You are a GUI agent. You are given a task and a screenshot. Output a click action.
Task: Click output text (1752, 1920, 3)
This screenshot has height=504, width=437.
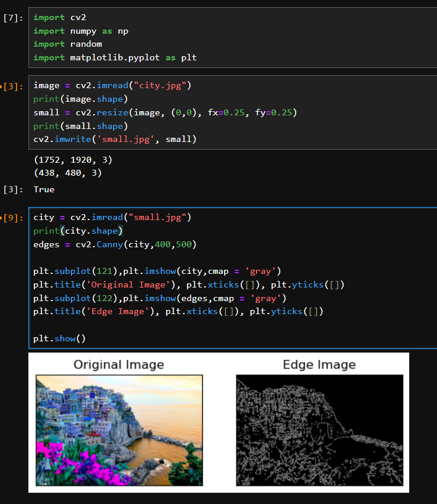(73, 160)
